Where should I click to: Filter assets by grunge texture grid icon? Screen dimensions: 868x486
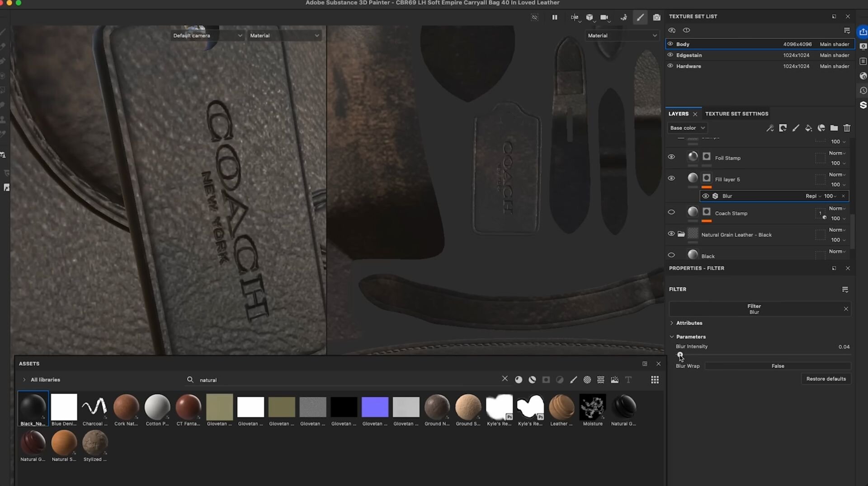[601, 380]
